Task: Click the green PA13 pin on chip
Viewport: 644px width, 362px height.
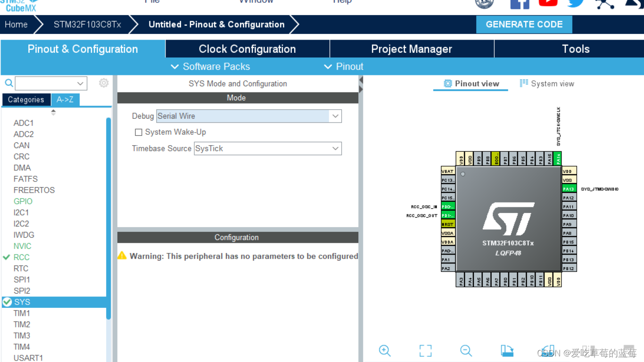Action: tap(569, 189)
